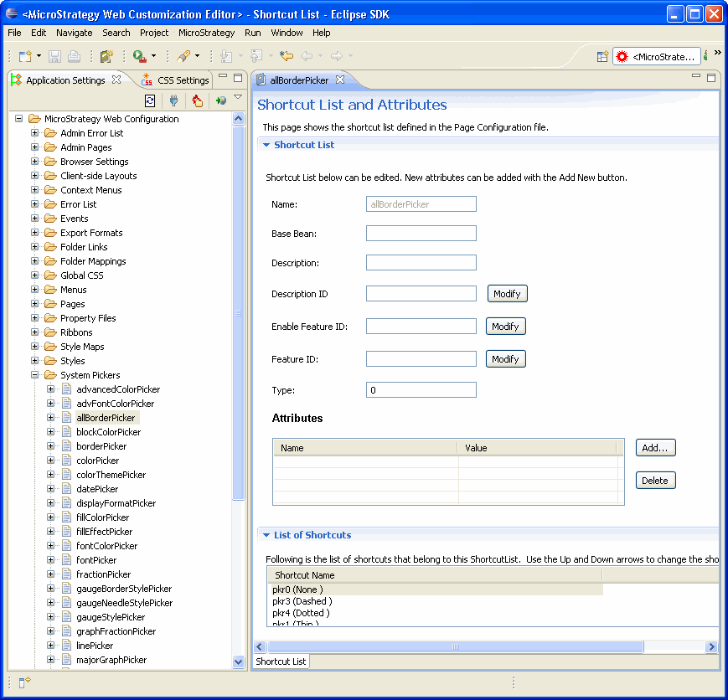This screenshot has width=728, height=700.
Task: Click the red flame folder icon in Application Settings
Action: click(x=198, y=100)
